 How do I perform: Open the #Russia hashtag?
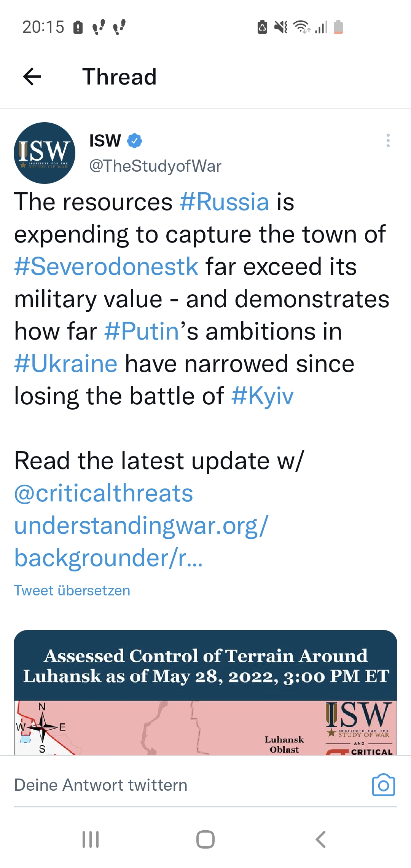pyautogui.click(x=225, y=202)
